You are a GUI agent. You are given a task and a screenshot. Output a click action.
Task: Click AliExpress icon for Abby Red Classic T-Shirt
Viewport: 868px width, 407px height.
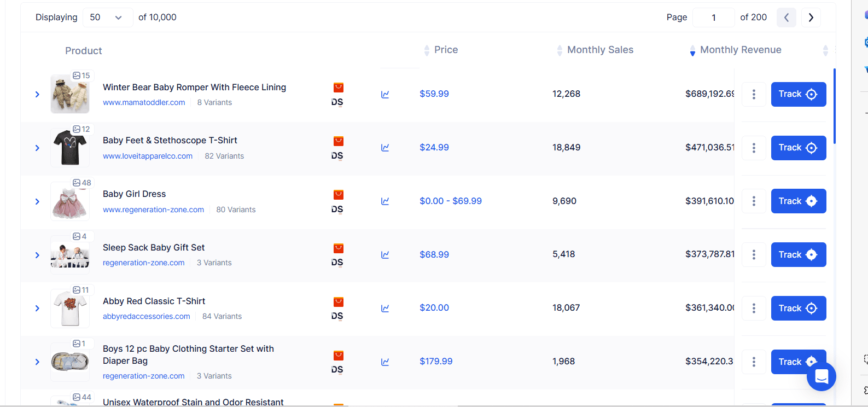click(x=339, y=302)
